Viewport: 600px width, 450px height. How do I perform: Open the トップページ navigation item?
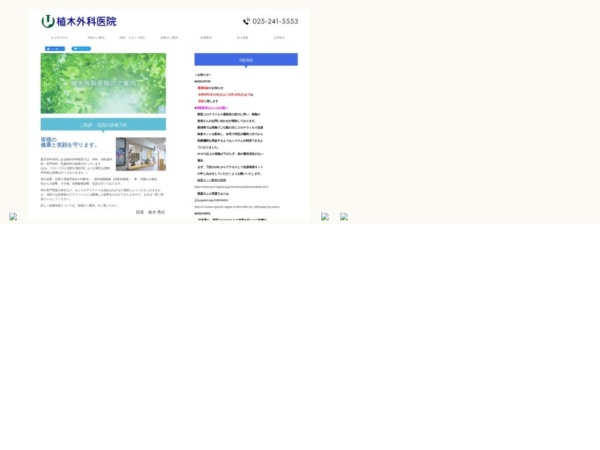[59, 38]
